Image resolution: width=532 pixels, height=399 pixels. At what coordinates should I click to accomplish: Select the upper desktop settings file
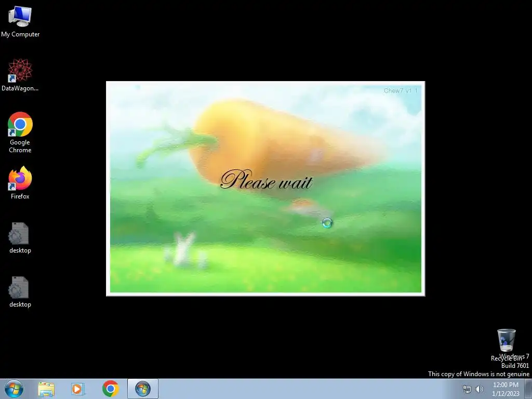click(20, 238)
